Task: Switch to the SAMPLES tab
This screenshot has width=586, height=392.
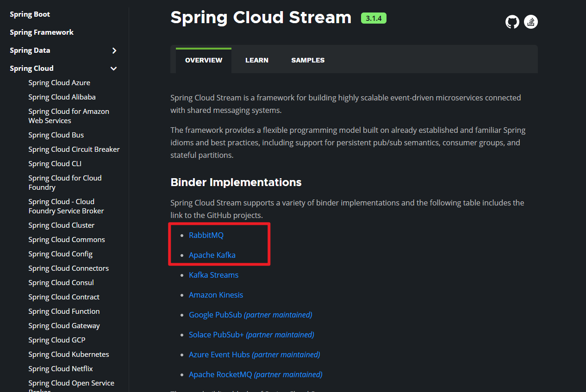Action: pyautogui.click(x=308, y=60)
